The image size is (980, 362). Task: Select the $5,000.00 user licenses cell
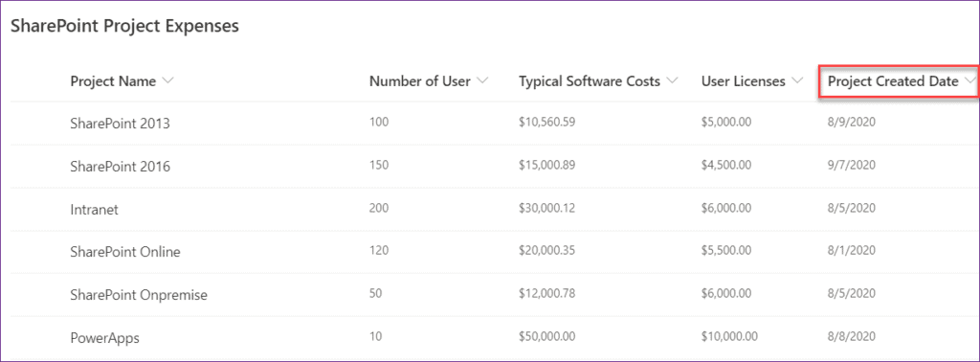coord(727,122)
